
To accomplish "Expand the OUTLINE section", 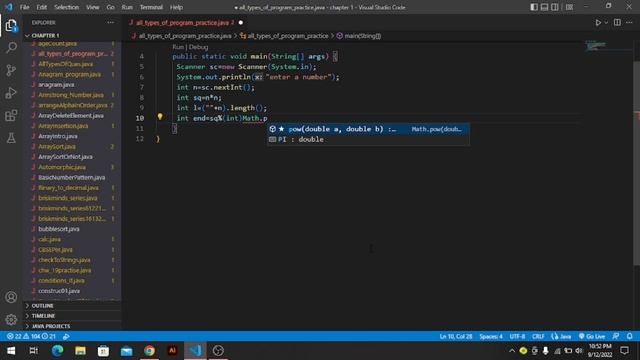I will [x=42, y=306].
